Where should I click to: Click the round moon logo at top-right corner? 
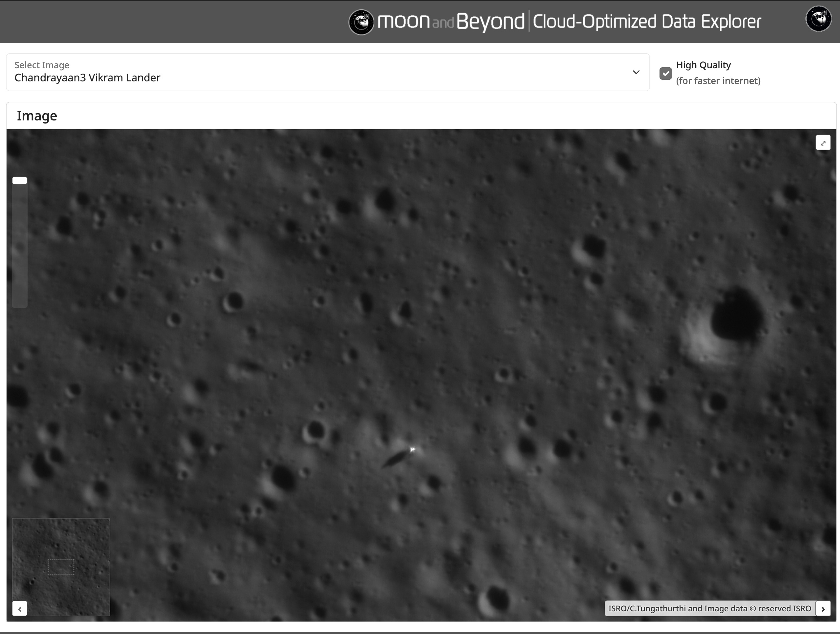pyautogui.click(x=818, y=18)
